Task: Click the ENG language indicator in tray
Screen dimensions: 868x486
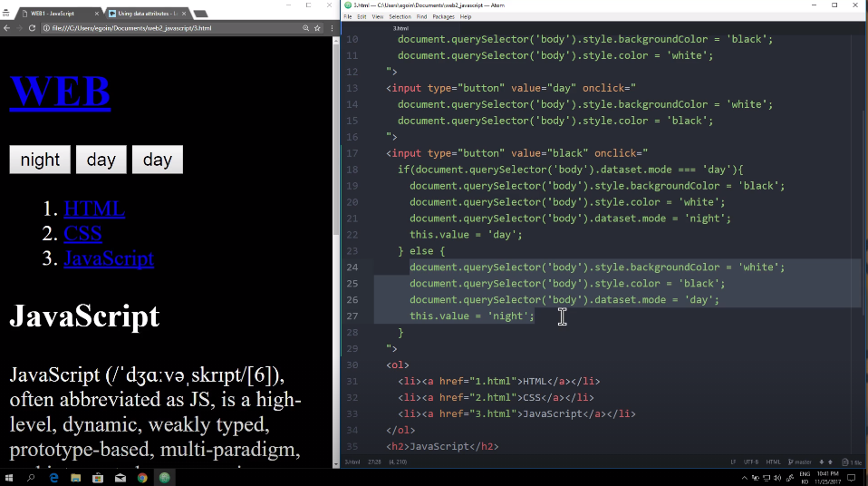Action: [805, 474]
